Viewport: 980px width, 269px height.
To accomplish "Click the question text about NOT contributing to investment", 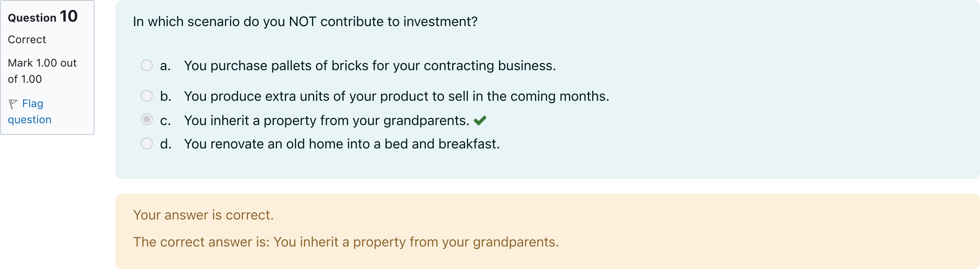I will pyautogui.click(x=305, y=22).
